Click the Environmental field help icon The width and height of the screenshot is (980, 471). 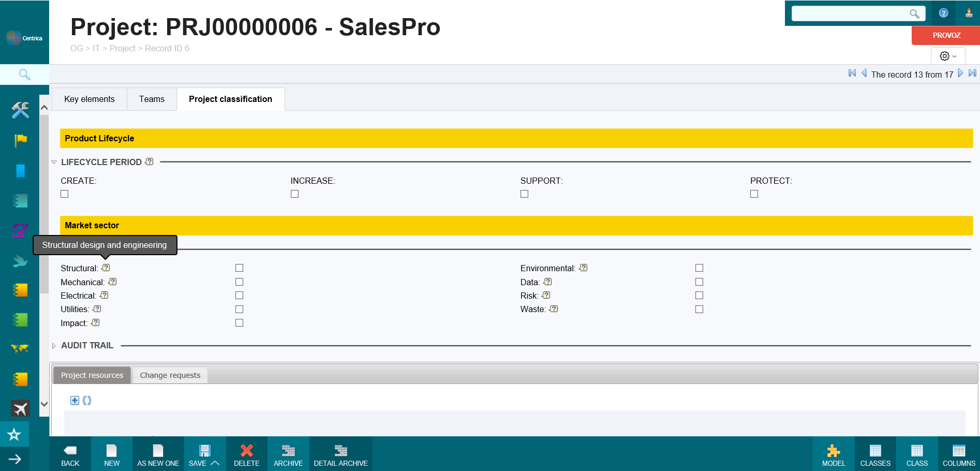coord(583,268)
